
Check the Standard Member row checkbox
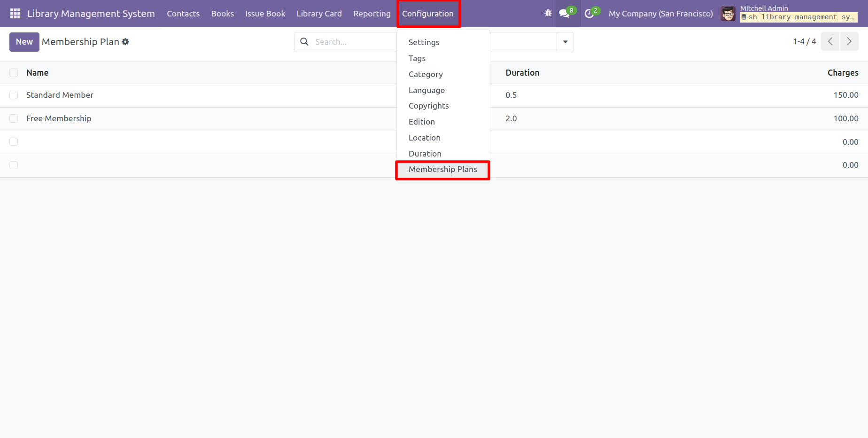pos(14,95)
